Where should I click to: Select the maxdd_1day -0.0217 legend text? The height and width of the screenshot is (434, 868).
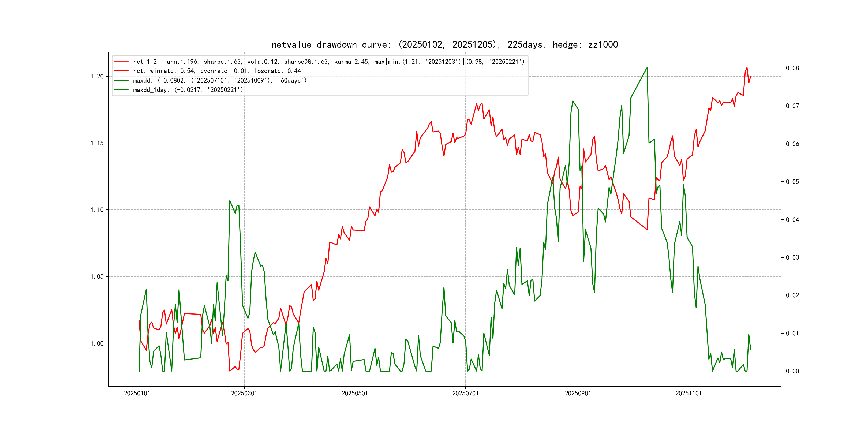pos(188,90)
